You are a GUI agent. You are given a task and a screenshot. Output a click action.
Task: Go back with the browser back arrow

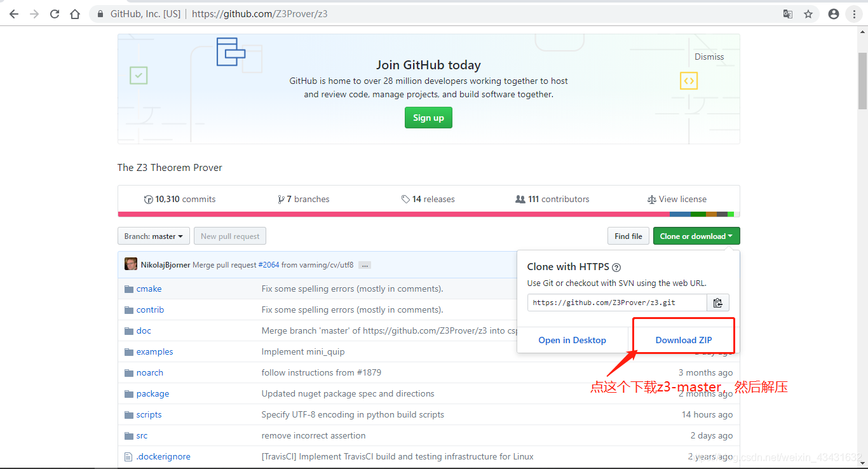pyautogui.click(x=14, y=13)
